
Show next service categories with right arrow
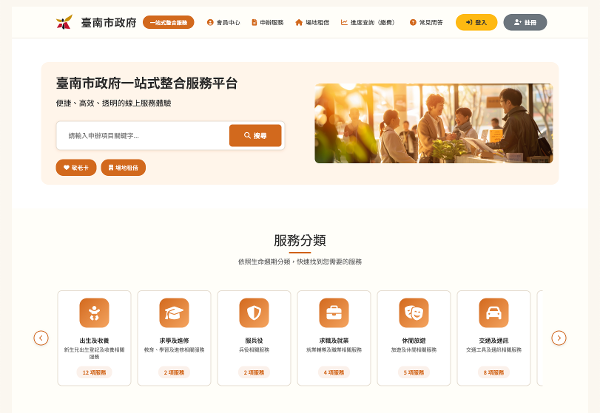pos(559,338)
